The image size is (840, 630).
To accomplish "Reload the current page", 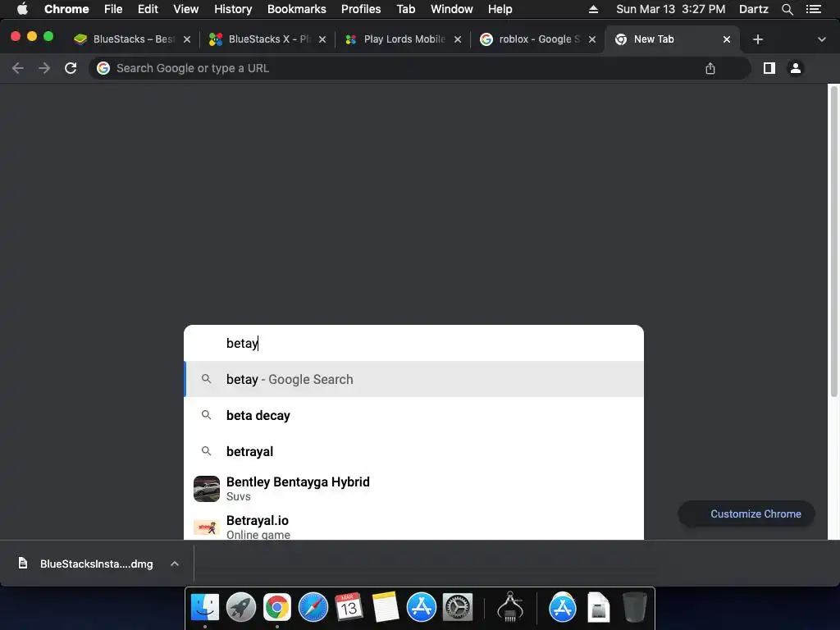I will [x=71, y=68].
